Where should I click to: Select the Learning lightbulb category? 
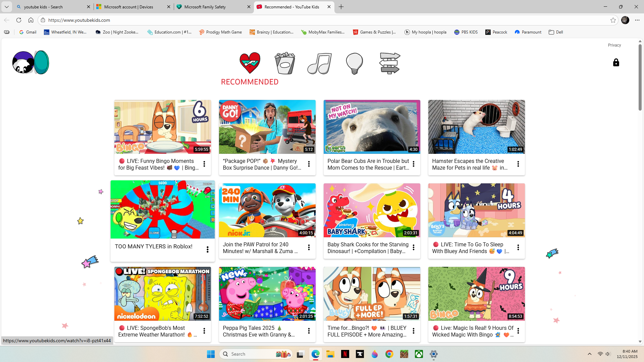pos(354,63)
